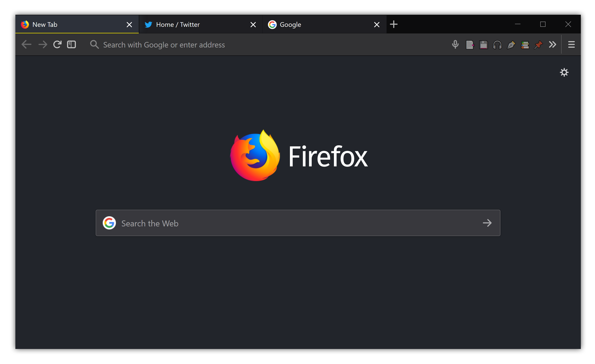
Task: Click the microphone toolbar icon
Action: click(x=455, y=45)
